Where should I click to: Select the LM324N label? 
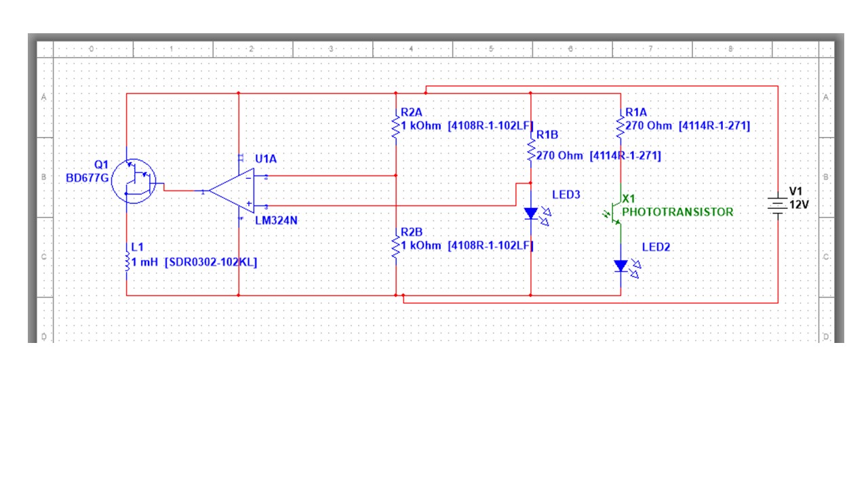(x=277, y=220)
